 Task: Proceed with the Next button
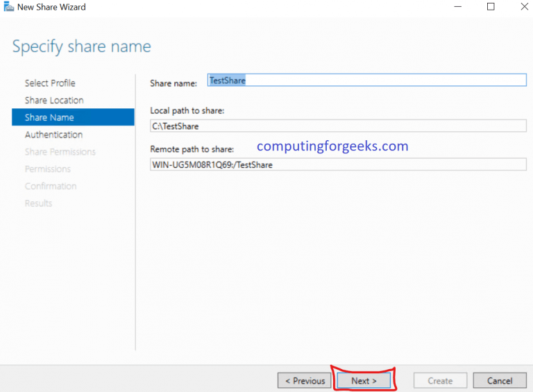(x=364, y=381)
